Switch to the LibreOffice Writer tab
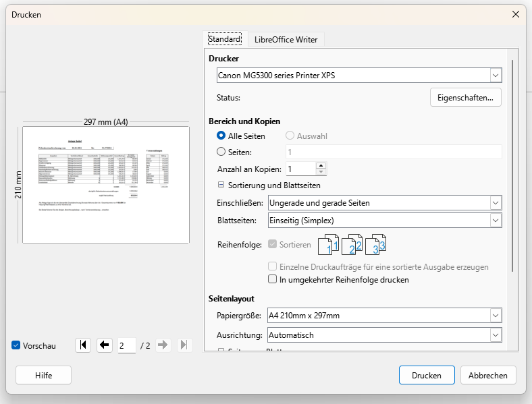Screen dimensions: 532x404 coord(286,40)
